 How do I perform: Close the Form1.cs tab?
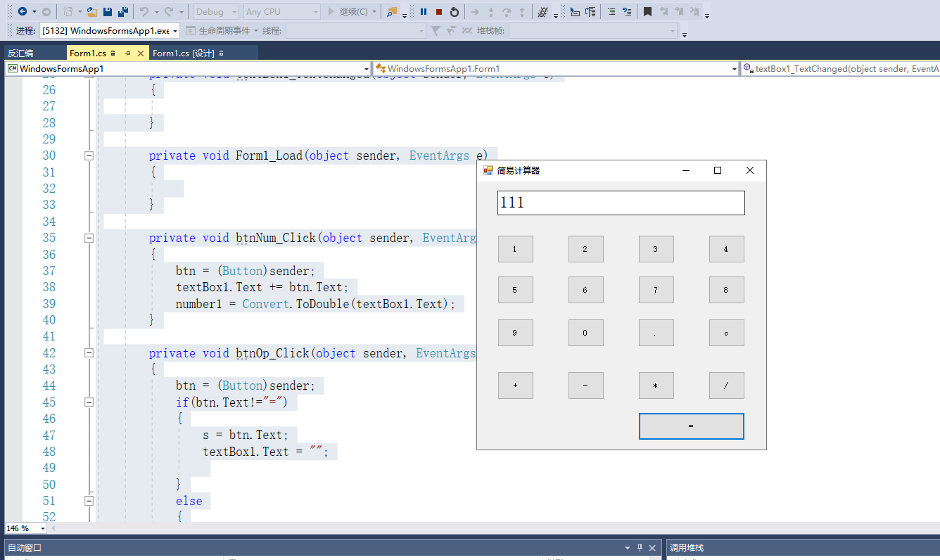click(141, 53)
